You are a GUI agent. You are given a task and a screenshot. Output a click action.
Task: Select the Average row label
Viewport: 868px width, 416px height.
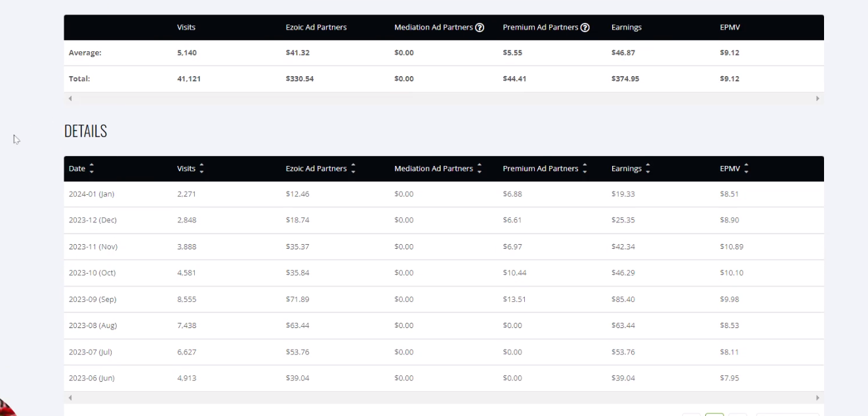(85, 53)
